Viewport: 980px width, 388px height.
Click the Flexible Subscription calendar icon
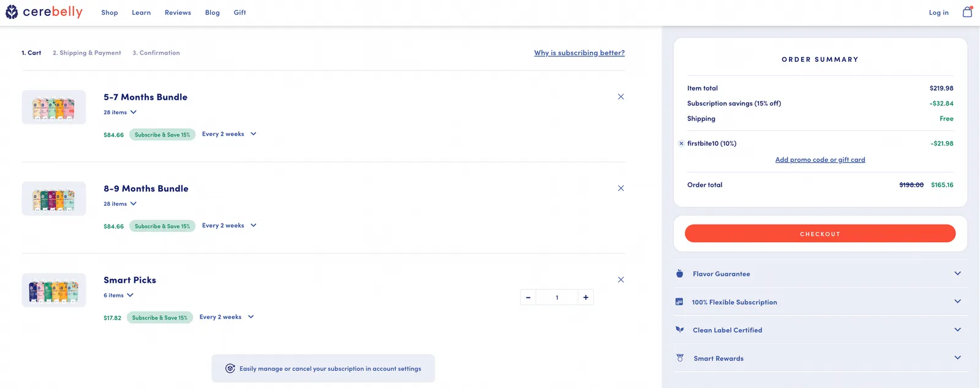tap(679, 302)
